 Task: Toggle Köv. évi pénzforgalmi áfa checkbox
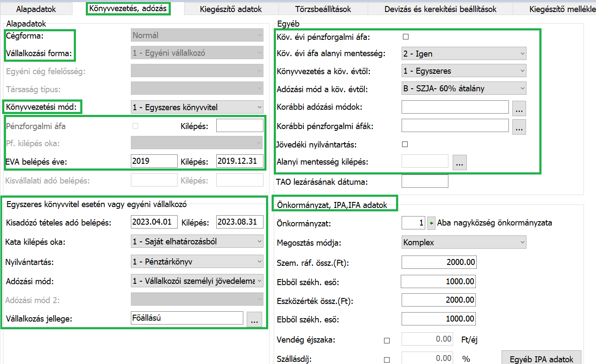(x=405, y=36)
